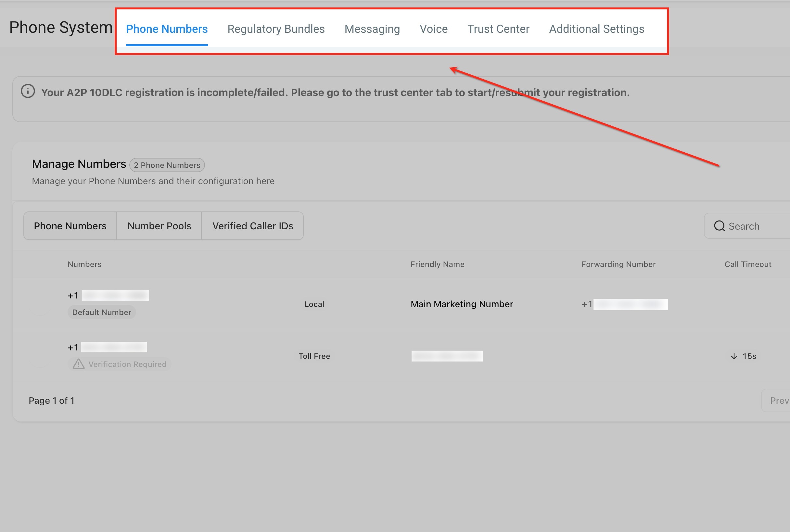Click the down arrow next to 15s
The image size is (790, 532).
pyautogui.click(x=734, y=356)
